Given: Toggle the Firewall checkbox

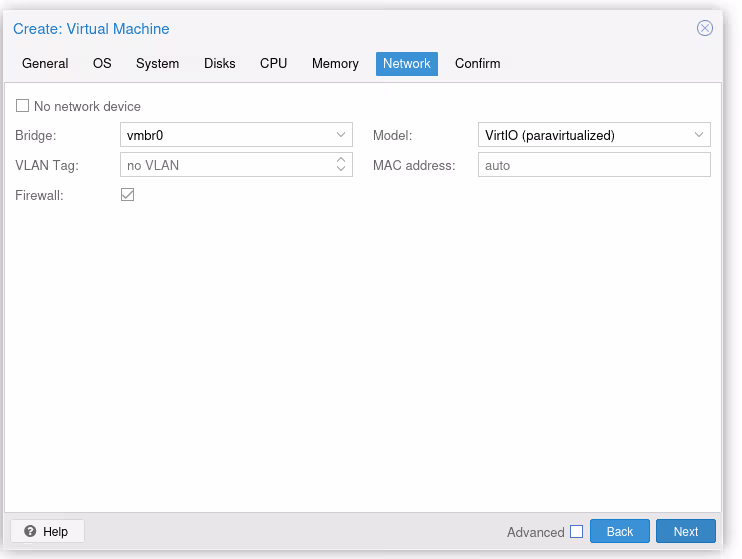Looking at the screenshot, I should pos(127,195).
